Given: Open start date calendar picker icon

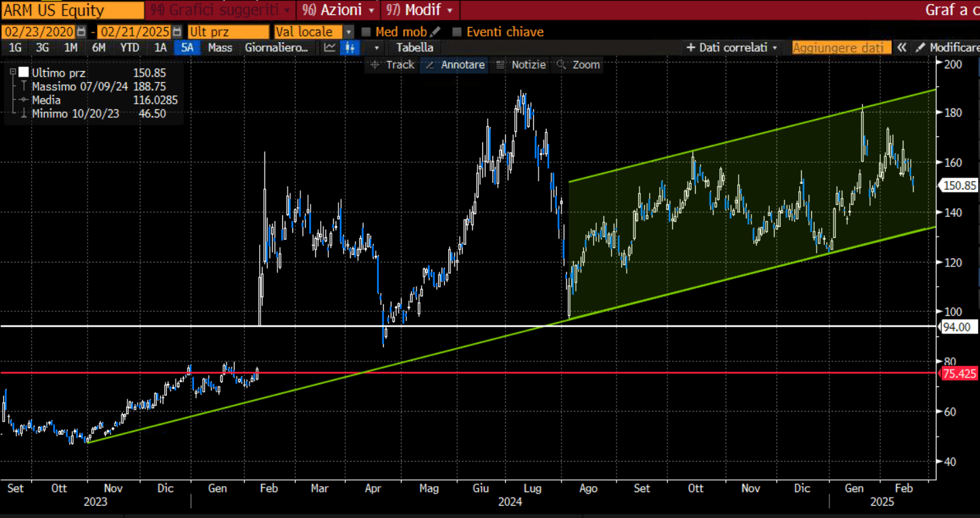Looking at the screenshot, I should [x=81, y=32].
